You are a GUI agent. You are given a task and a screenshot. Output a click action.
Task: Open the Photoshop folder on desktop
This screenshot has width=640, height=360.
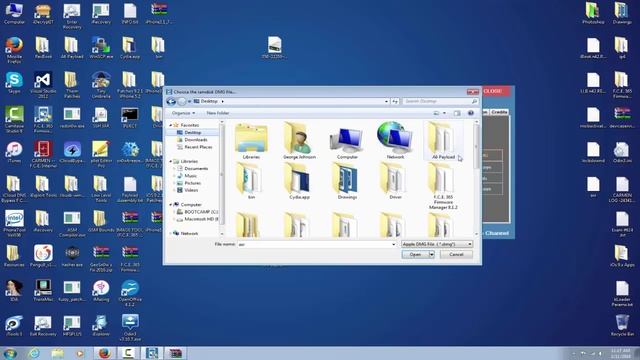click(593, 13)
